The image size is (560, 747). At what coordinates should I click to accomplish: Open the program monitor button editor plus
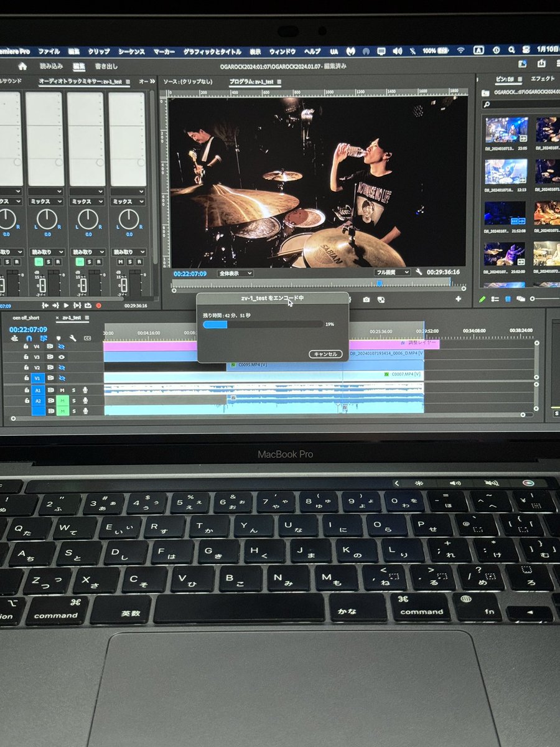(458, 299)
